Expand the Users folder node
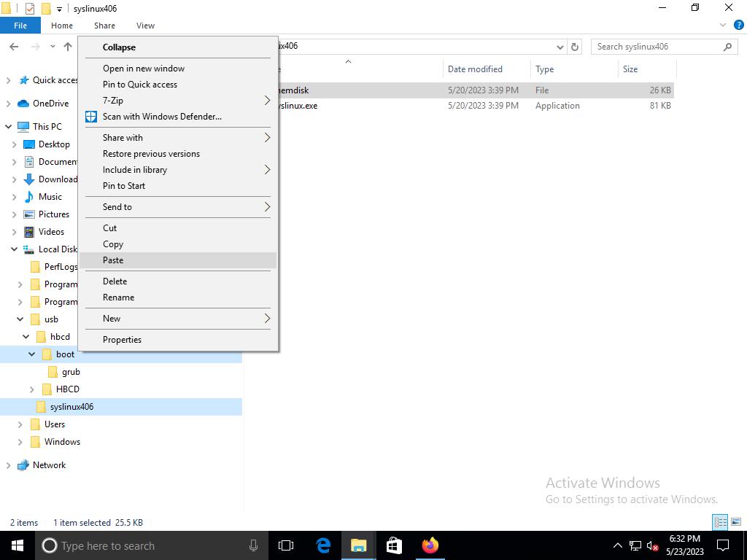Image resolution: width=747 pixels, height=560 pixels. click(x=20, y=424)
